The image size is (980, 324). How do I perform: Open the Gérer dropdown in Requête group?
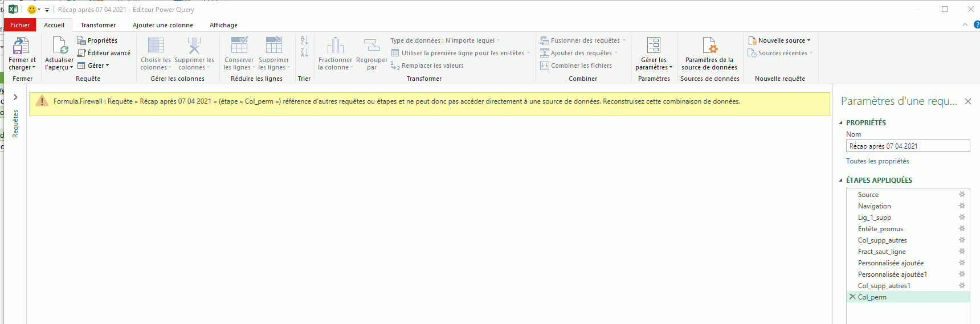[93, 65]
